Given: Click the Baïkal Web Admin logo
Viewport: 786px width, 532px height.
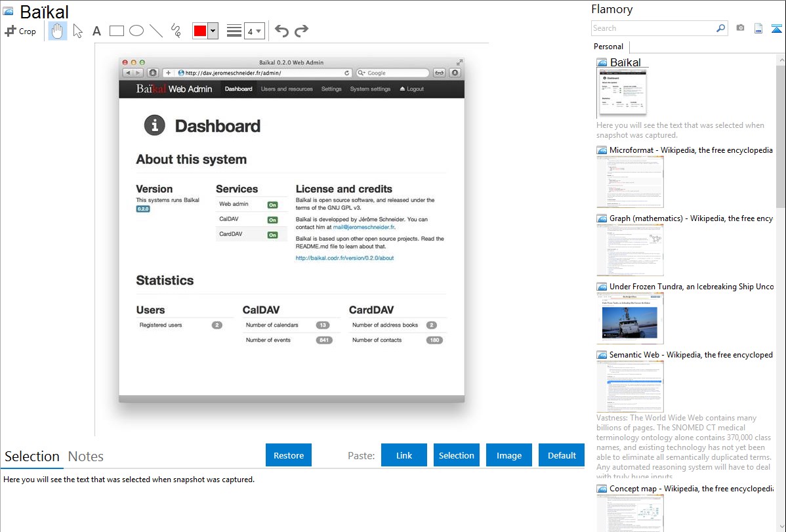Looking at the screenshot, I should click(174, 89).
